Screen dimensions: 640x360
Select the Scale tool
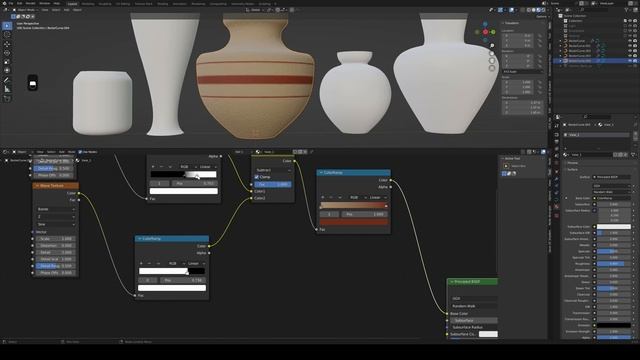point(7,62)
